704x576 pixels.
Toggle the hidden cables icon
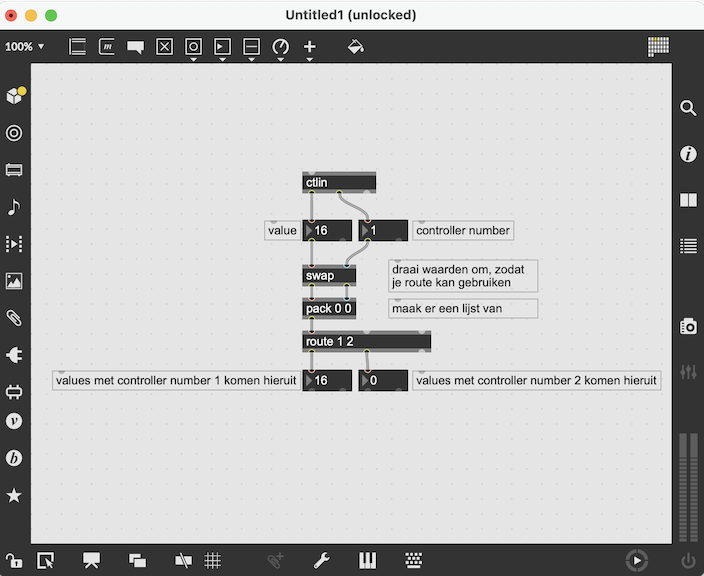183,561
